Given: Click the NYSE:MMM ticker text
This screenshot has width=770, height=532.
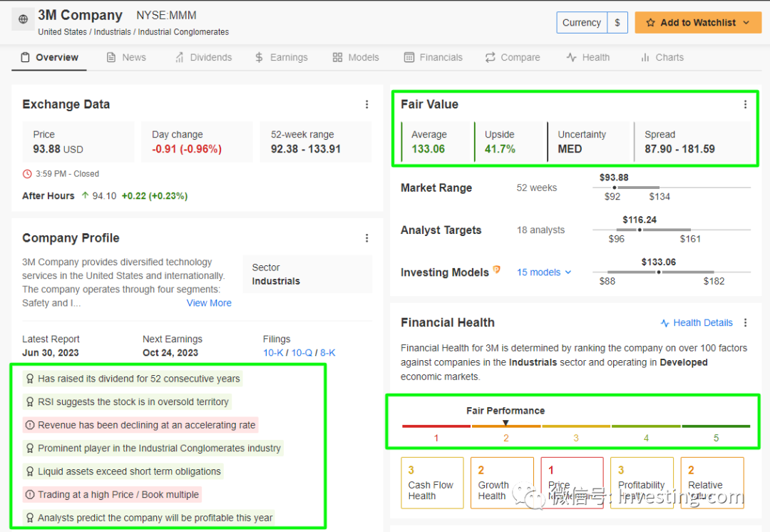Looking at the screenshot, I should [166, 15].
